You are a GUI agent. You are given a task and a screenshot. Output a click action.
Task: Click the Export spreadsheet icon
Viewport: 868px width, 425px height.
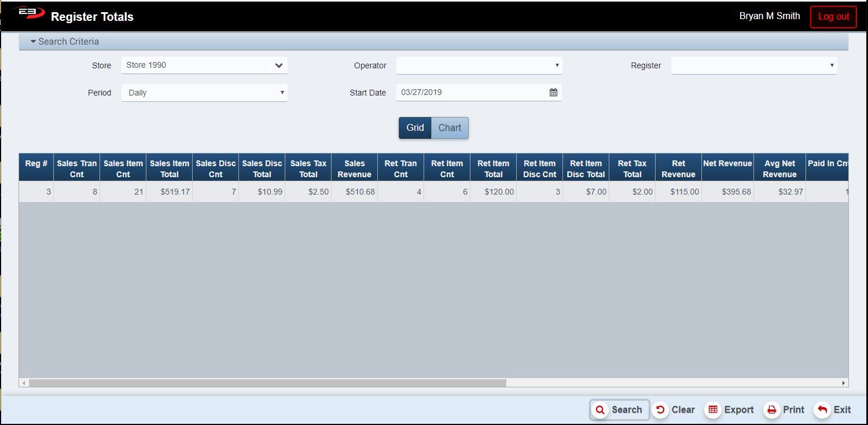713,410
